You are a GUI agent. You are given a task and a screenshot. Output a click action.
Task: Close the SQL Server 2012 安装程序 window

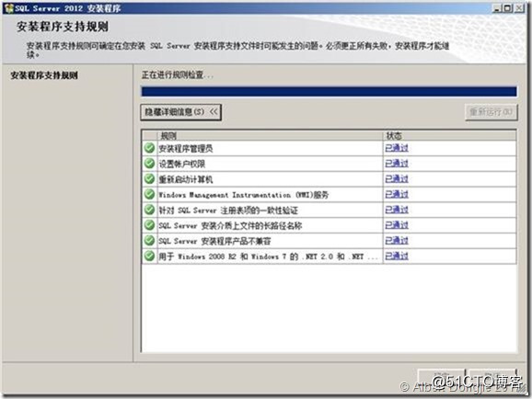pyautogui.click(x=519, y=8)
